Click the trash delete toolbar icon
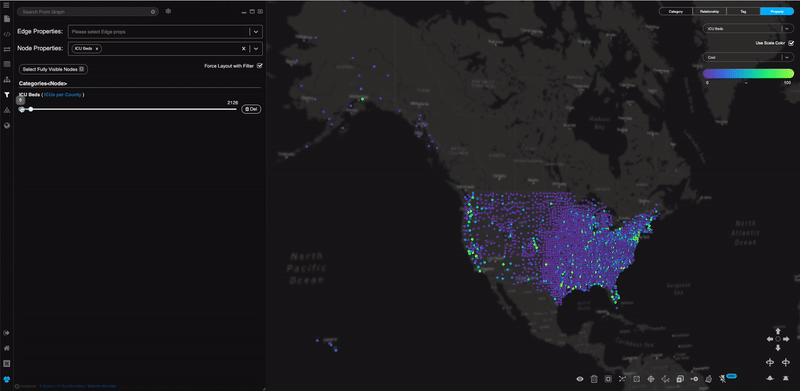Screen dimensions: 800x391 pos(594,379)
